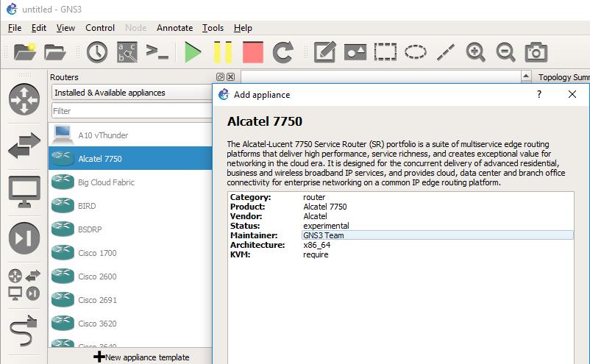Select Cisco 2600 router
The width and height of the screenshot is (590, 364).
130,276
